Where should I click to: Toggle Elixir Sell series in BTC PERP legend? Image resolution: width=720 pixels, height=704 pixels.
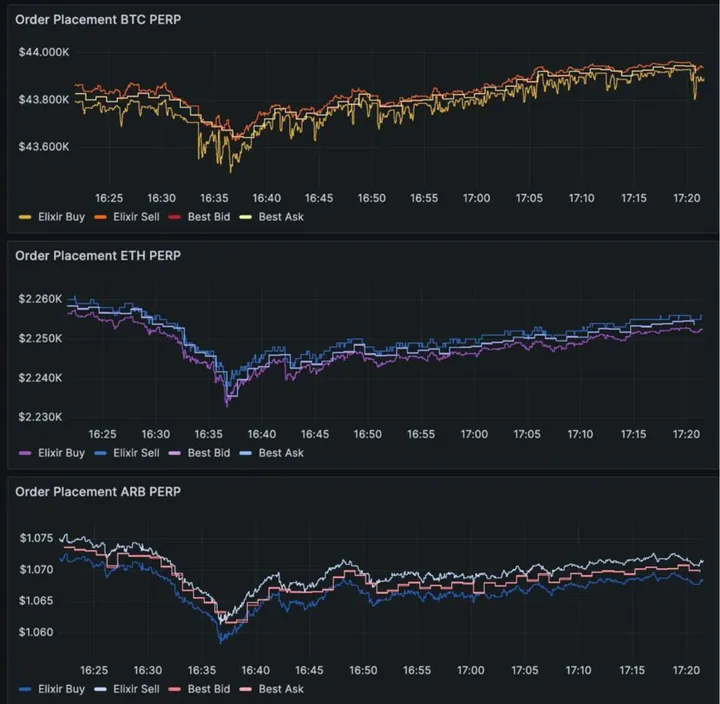pyautogui.click(x=136, y=217)
